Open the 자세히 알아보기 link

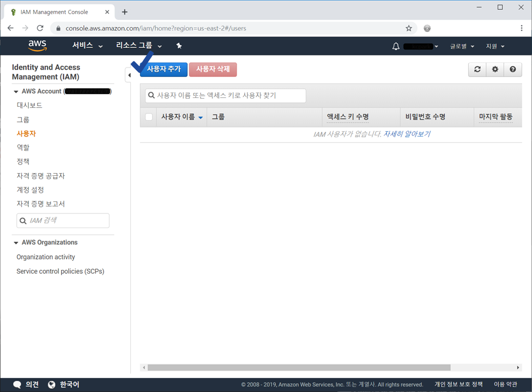point(407,134)
